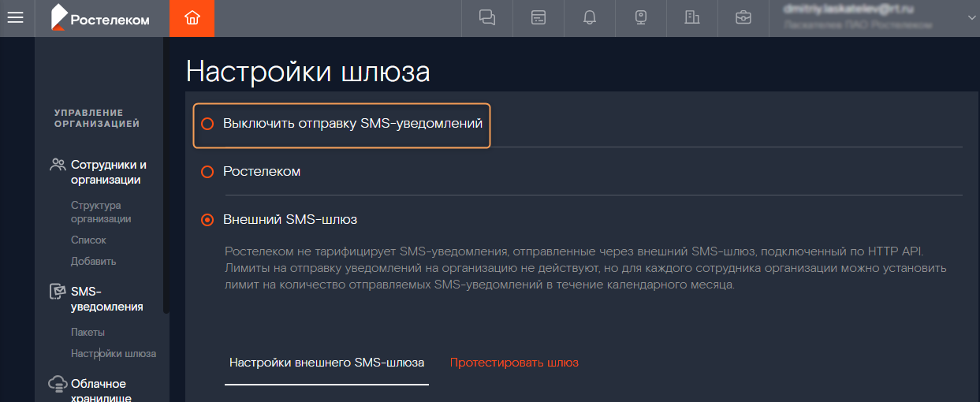Open Облачное хранилище section
The height and width of the screenshot is (402, 980).
[x=101, y=392]
